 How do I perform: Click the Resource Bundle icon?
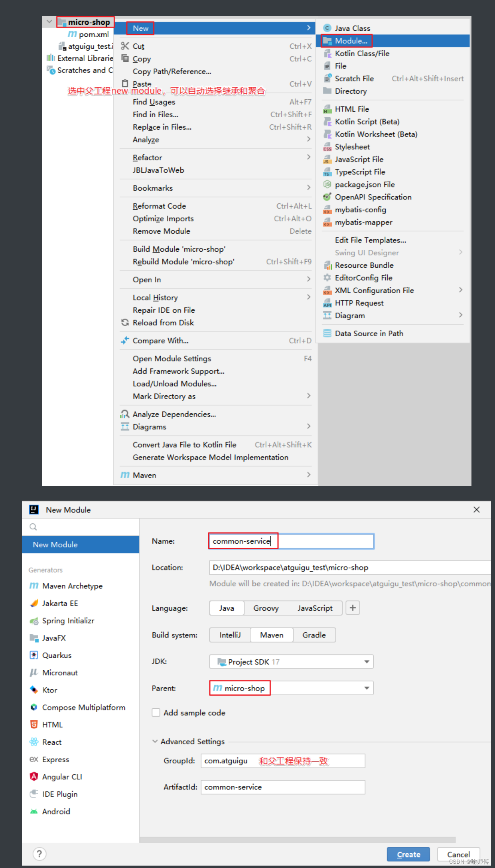point(327,265)
